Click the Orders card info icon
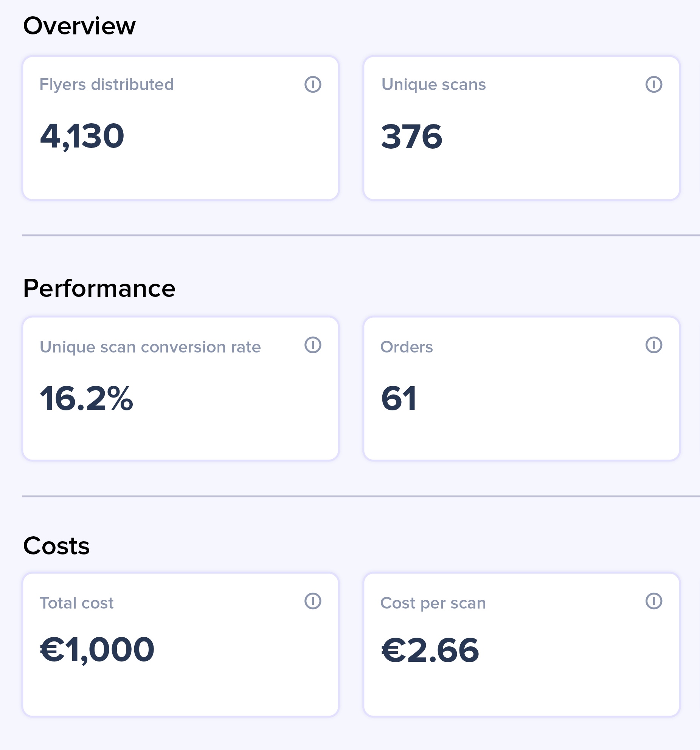This screenshot has height=750, width=700. (x=653, y=345)
